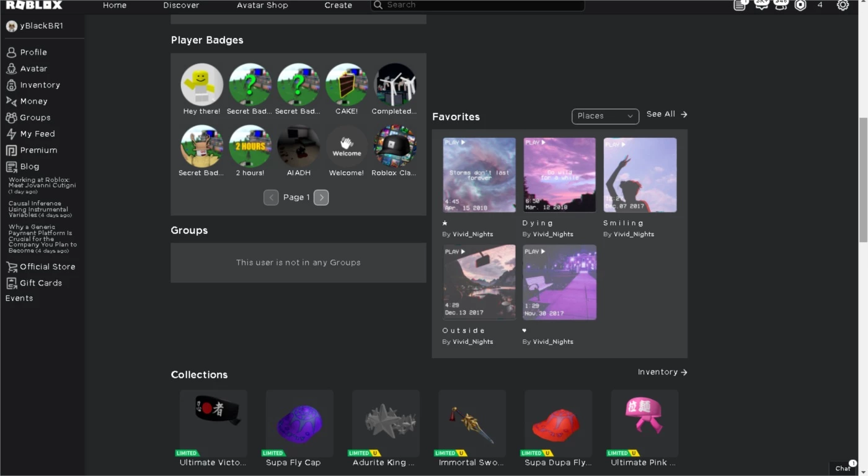Open Causal Inference blog post
Viewport: 868px width, 476px height.
(x=40, y=209)
